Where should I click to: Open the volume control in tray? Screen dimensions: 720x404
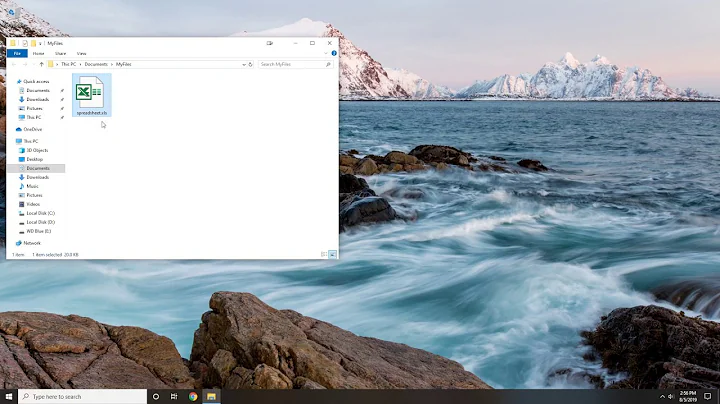(671, 397)
